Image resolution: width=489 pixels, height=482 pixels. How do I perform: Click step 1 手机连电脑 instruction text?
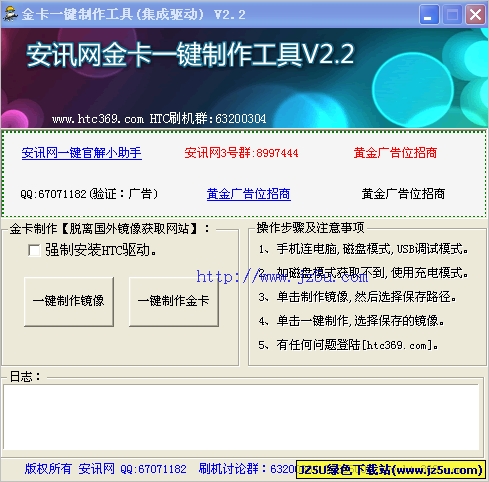point(363,249)
